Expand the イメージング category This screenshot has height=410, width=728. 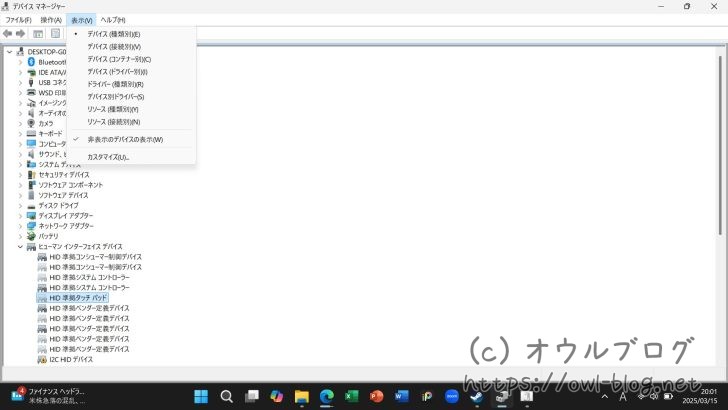point(20,103)
